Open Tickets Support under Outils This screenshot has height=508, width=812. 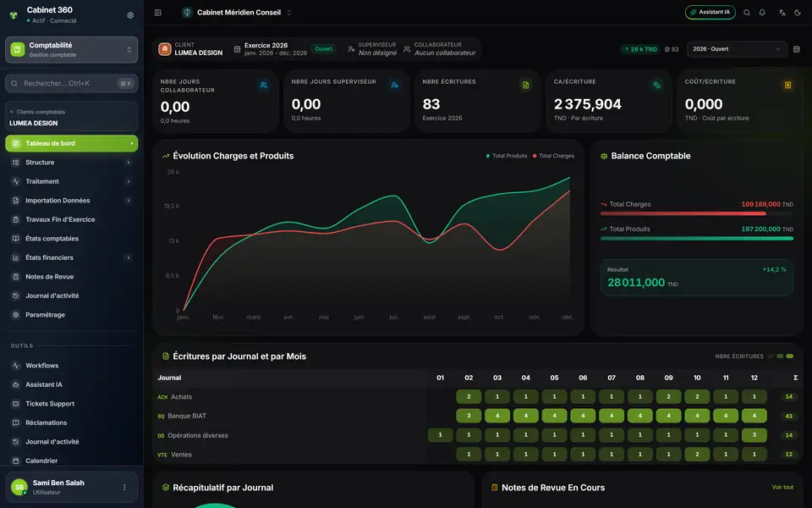[x=71, y=404]
